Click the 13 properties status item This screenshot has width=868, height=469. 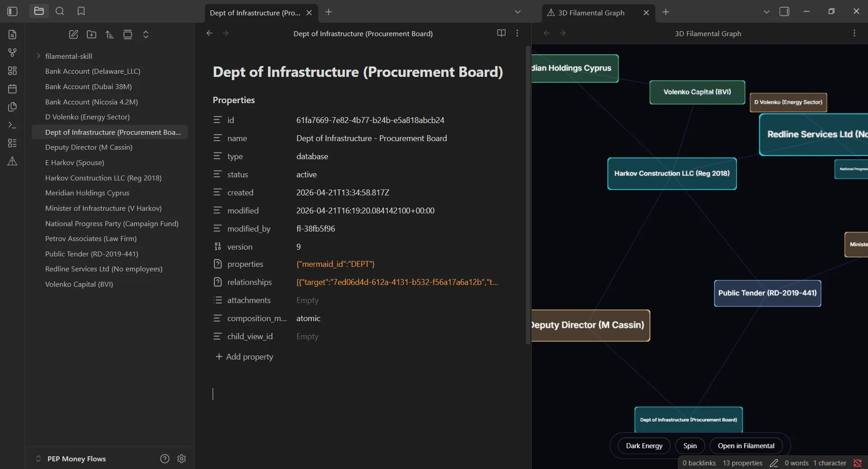click(x=742, y=463)
